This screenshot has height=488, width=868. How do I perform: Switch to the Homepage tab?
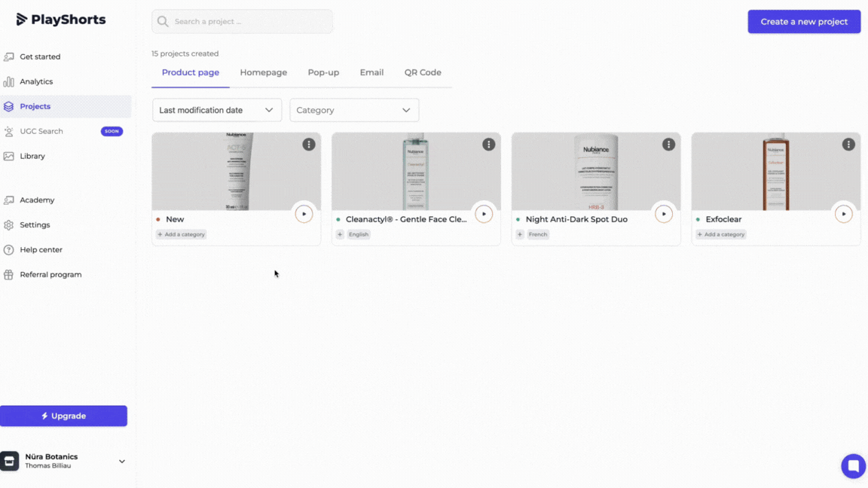pos(264,72)
